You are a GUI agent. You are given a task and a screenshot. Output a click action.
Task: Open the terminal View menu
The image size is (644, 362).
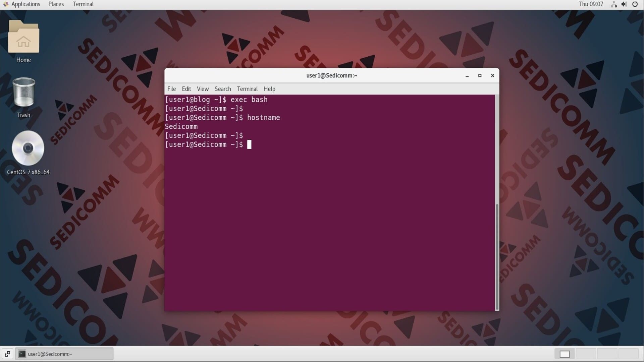pyautogui.click(x=203, y=89)
